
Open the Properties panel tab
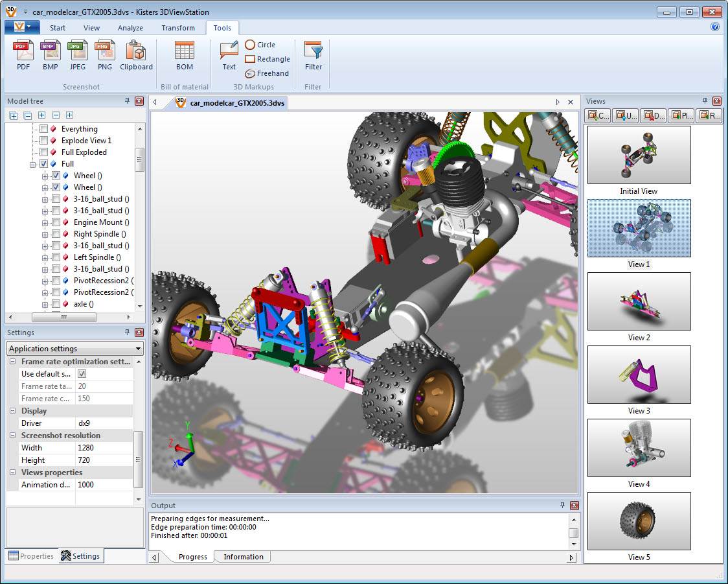30,556
